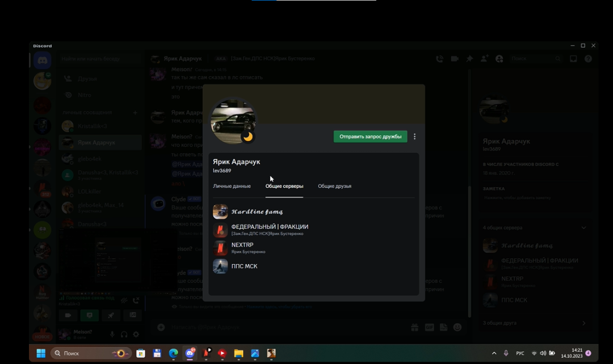Image resolution: width=613 pixels, height=364 pixels.
Task: Click the Hardline famq server icon in modal
Action: coord(220,211)
